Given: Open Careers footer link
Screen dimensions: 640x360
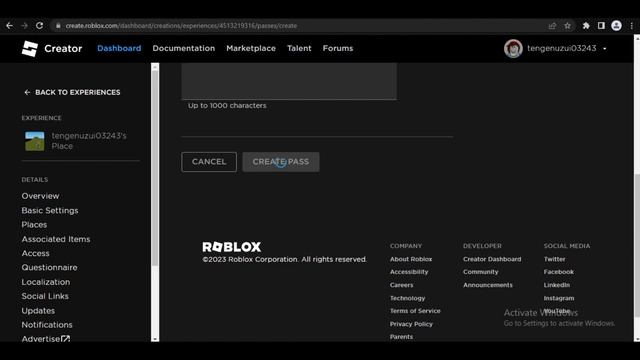Looking at the screenshot, I should click(402, 285).
